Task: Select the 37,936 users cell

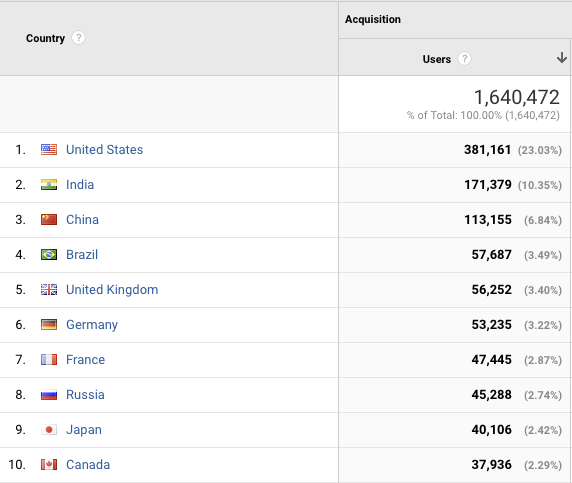Action: 491,465
